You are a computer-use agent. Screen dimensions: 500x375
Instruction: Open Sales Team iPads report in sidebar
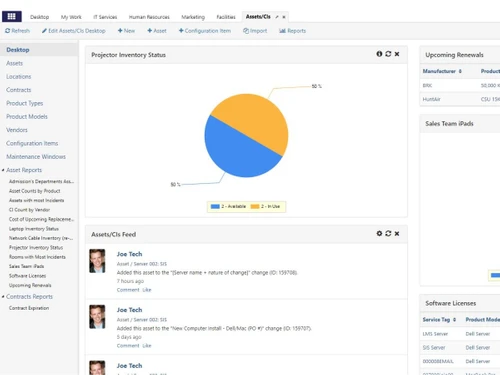point(26,266)
